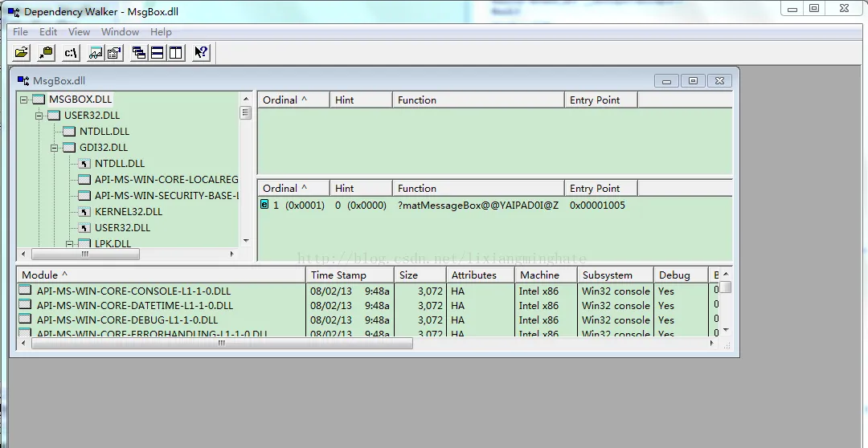Viewport: 868px width, 448px height.
Task: Click the MsgBox.dll child window title icon
Action: (x=23, y=81)
